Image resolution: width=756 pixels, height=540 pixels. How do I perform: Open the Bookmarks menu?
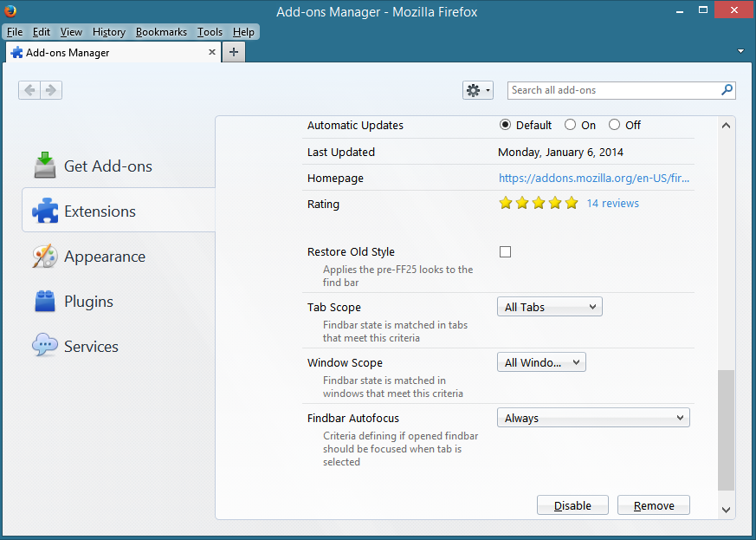coord(162,32)
